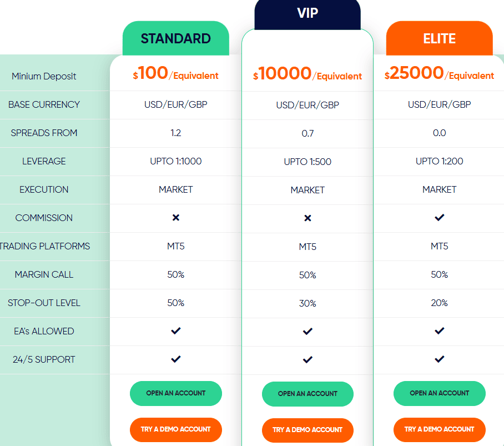Click the EA's Allowed checkmark under VIP
Image resolution: width=504 pixels, height=446 pixels.
(x=308, y=331)
